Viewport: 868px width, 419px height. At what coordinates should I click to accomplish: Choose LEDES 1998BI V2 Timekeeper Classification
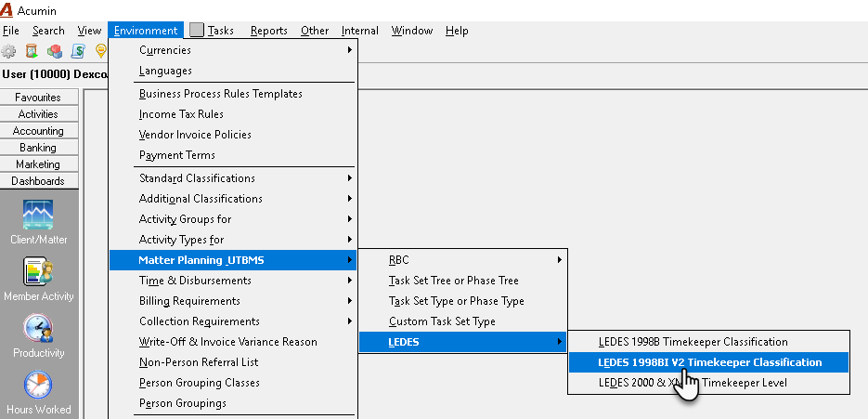click(708, 362)
